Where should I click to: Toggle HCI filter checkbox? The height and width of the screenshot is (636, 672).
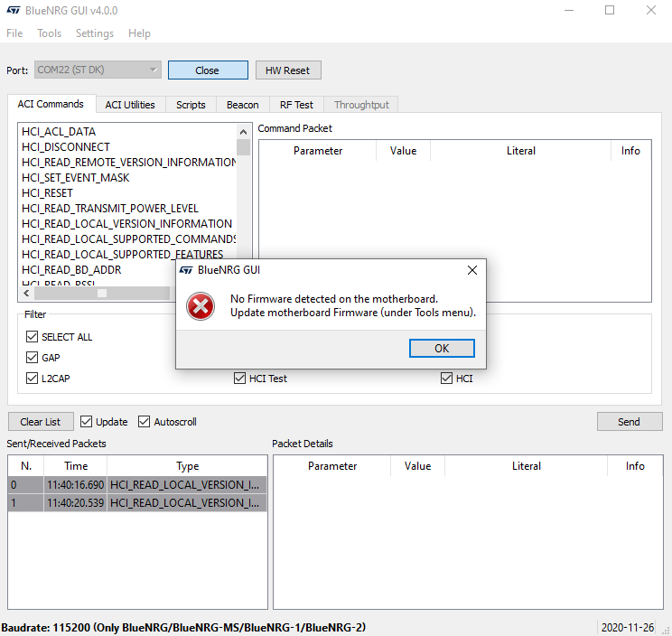tap(446, 379)
